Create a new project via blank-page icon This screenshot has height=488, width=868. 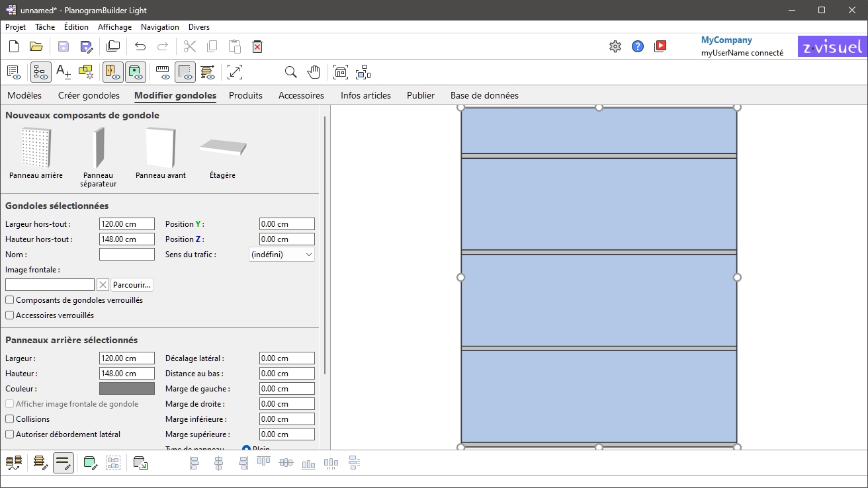(x=14, y=46)
